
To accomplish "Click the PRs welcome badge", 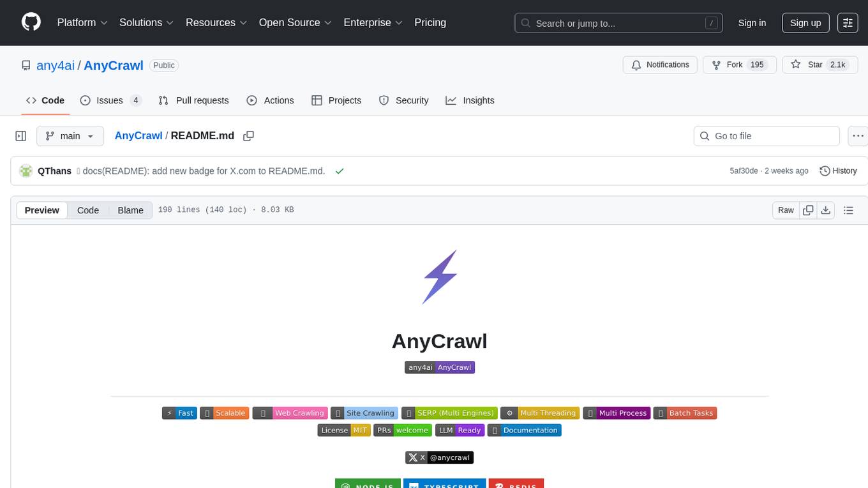I will click(x=403, y=431).
